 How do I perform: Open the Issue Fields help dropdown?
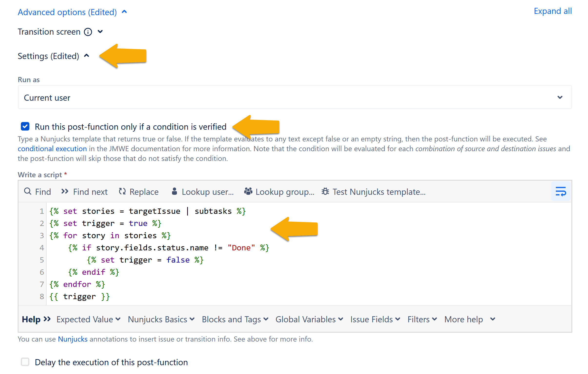tap(375, 319)
